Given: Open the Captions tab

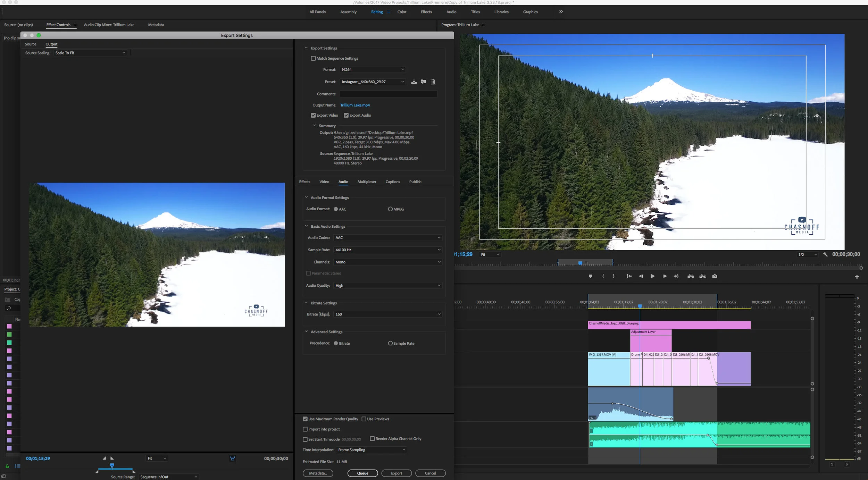Looking at the screenshot, I should click(x=393, y=182).
